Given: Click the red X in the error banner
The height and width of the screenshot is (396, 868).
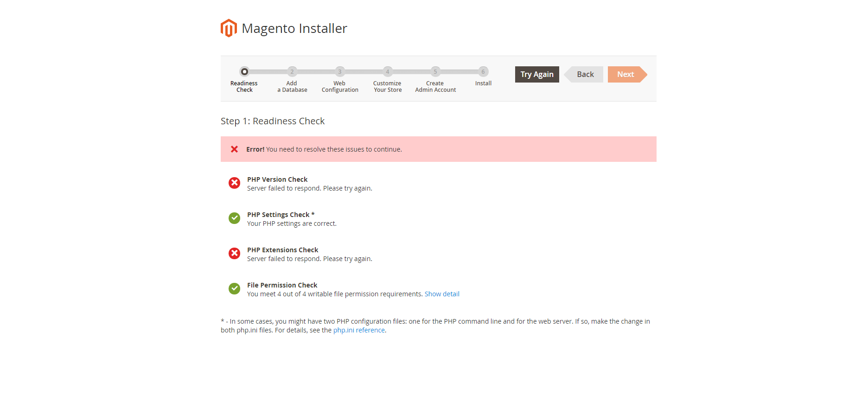Looking at the screenshot, I should point(235,149).
